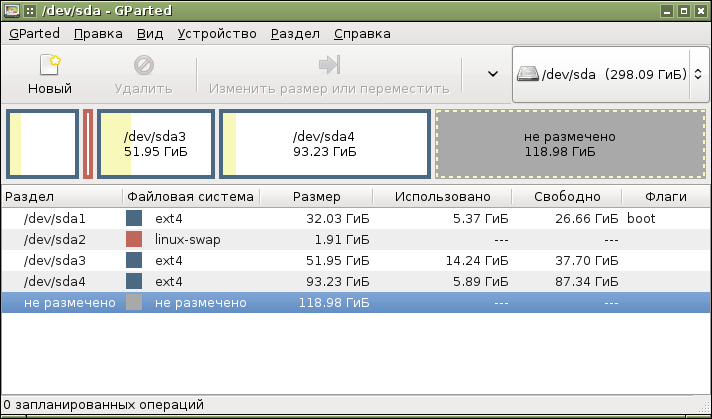
Task: Select the не размечено row in the Раздел column
Action: 69,303
